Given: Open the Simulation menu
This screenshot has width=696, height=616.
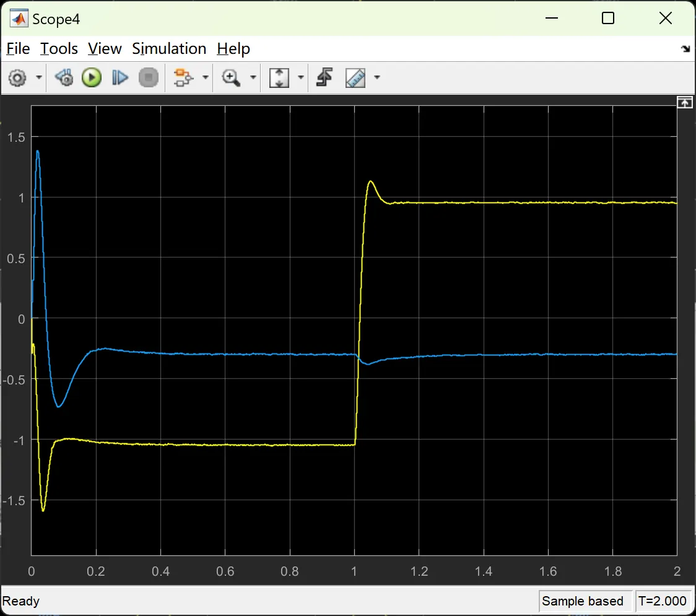Looking at the screenshot, I should (x=169, y=48).
